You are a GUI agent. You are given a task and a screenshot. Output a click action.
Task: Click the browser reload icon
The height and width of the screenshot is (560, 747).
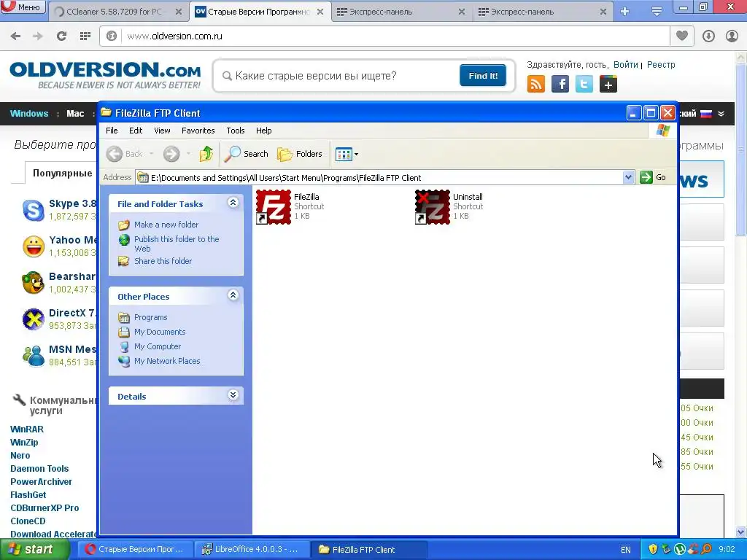[61, 36]
